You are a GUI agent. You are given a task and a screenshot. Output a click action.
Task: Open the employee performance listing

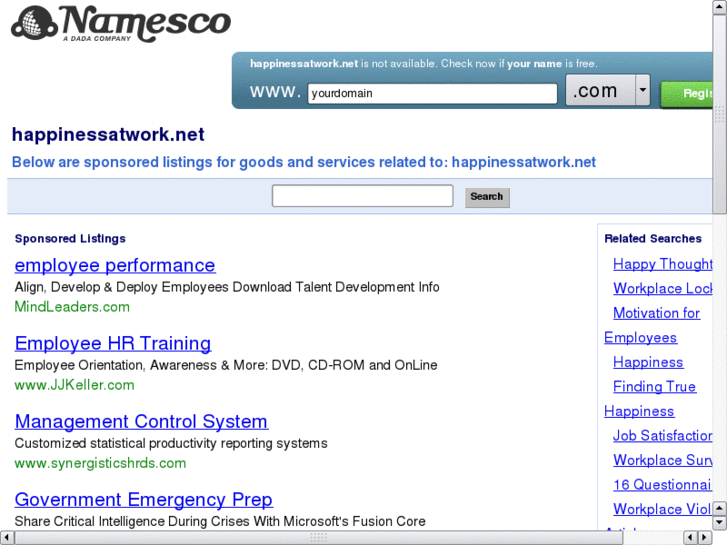115,265
